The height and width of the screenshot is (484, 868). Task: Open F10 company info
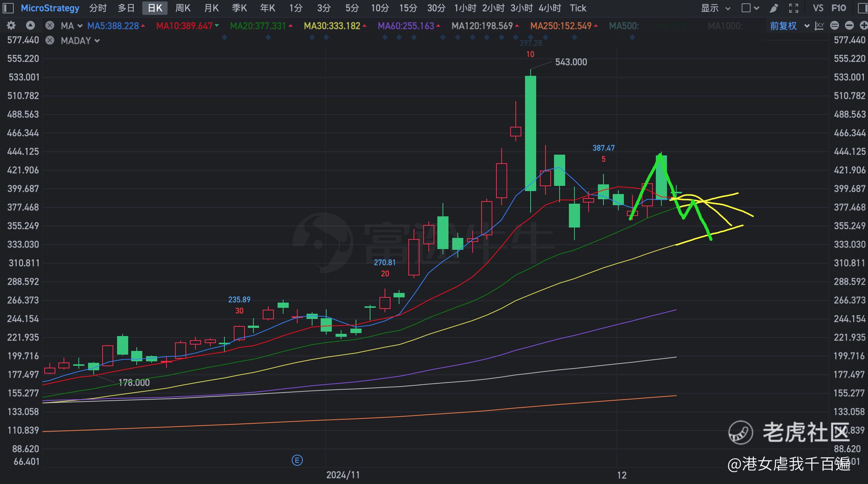pyautogui.click(x=839, y=8)
